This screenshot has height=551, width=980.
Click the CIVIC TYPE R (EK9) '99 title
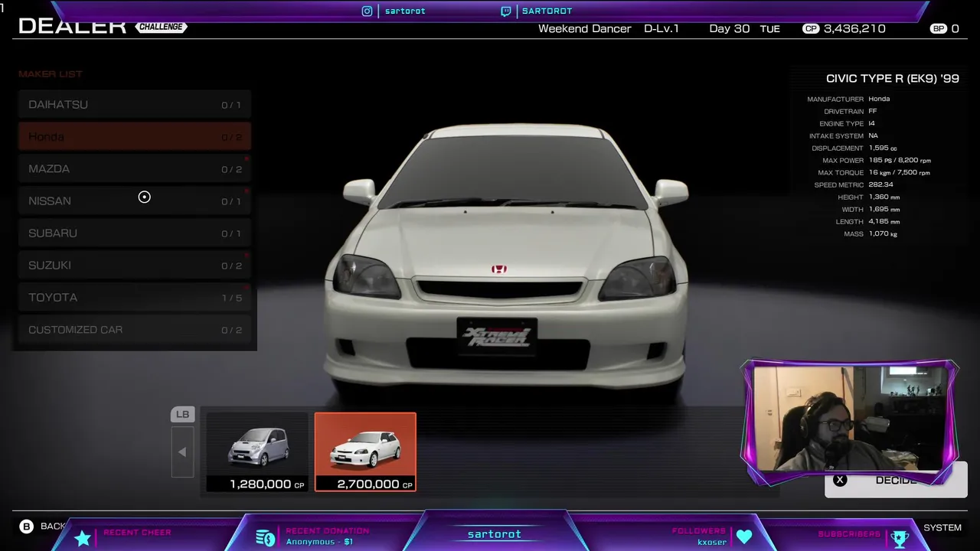point(892,78)
